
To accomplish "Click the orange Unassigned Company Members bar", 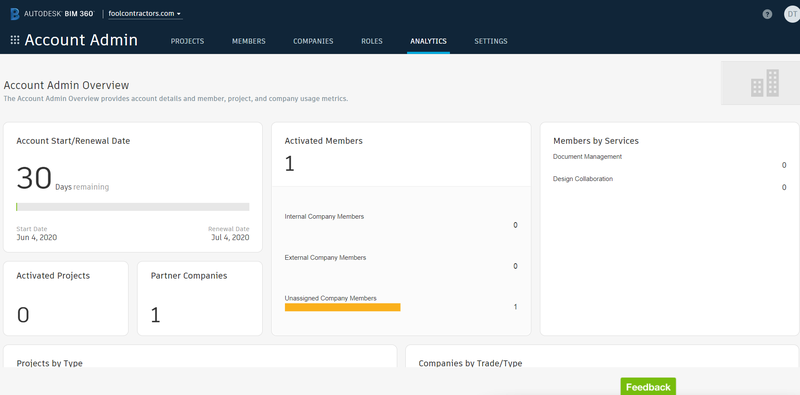I will pyautogui.click(x=342, y=307).
